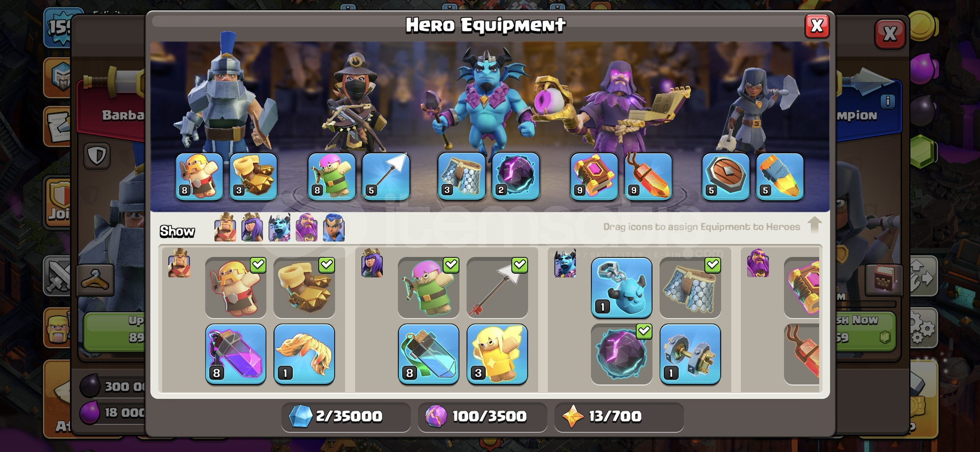
Task: Choose the Henchmen Puppet equipment for Minion Prince
Action: tap(622, 288)
